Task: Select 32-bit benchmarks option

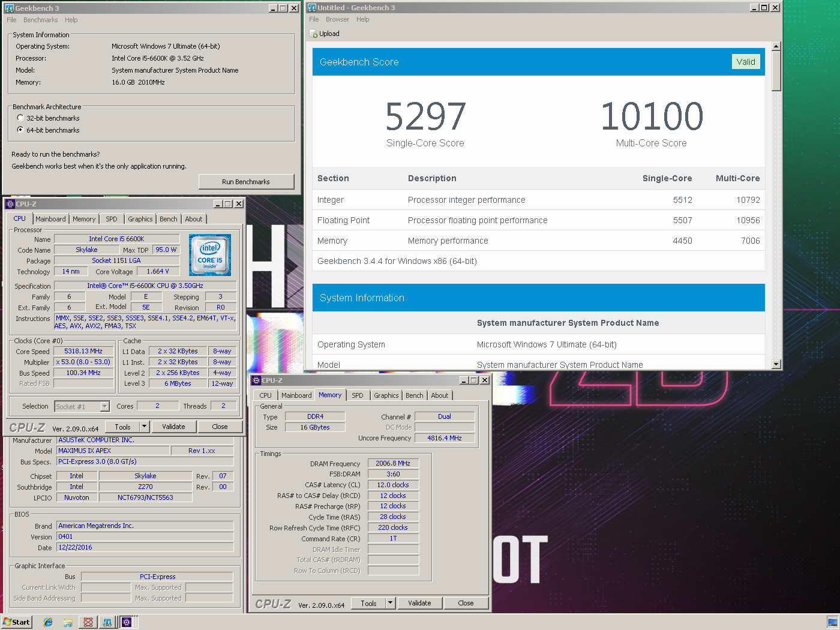Action: [x=20, y=118]
